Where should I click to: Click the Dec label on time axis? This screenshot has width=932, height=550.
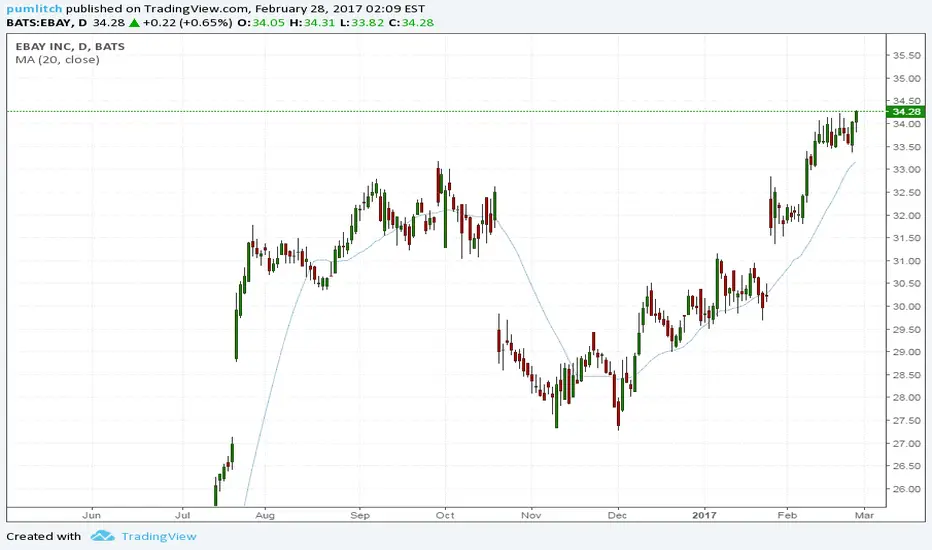click(618, 515)
